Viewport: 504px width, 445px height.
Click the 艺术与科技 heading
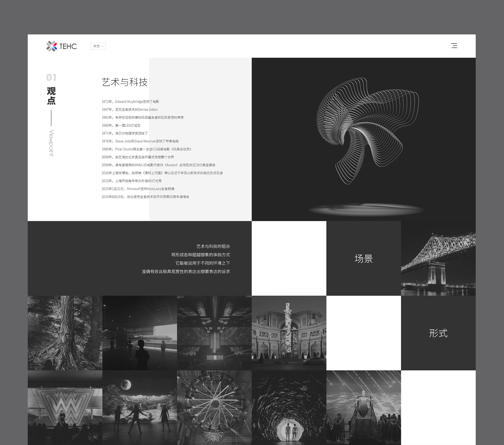(x=125, y=82)
